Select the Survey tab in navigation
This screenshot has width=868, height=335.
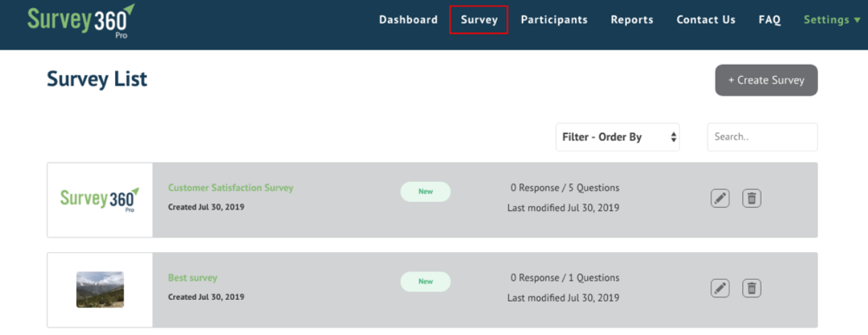(x=479, y=20)
